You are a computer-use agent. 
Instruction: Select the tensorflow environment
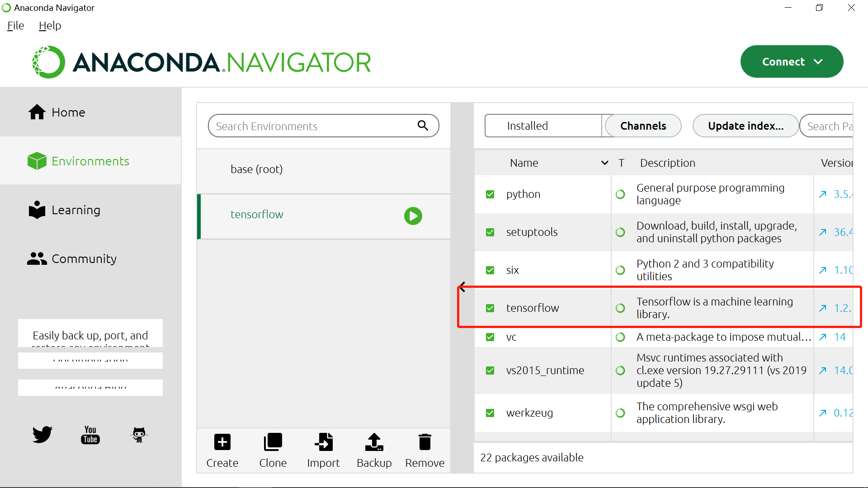(324, 216)
